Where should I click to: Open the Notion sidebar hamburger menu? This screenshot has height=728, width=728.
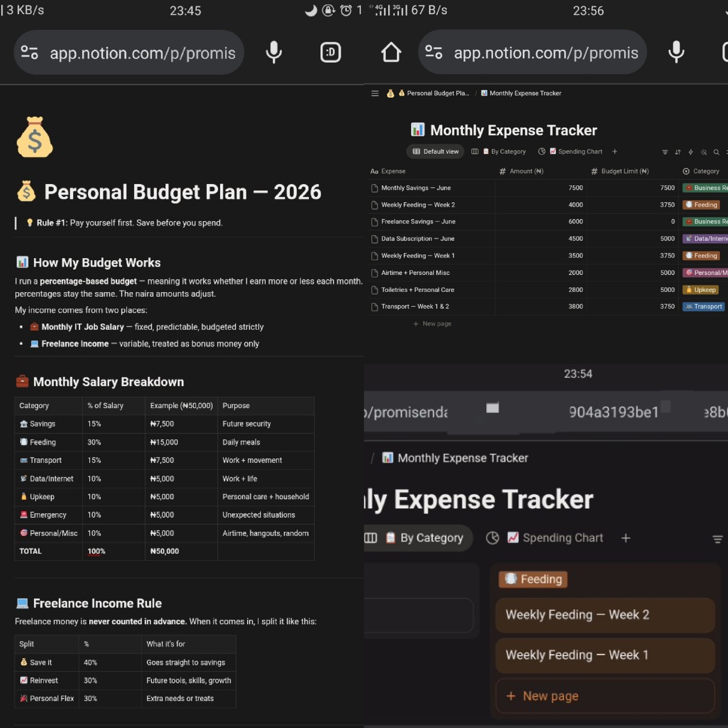tap(375, 93)
